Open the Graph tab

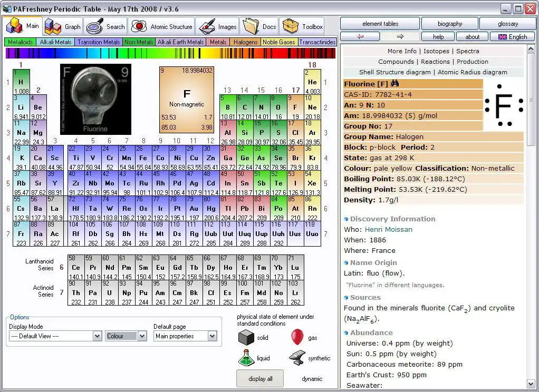(63, 26)
